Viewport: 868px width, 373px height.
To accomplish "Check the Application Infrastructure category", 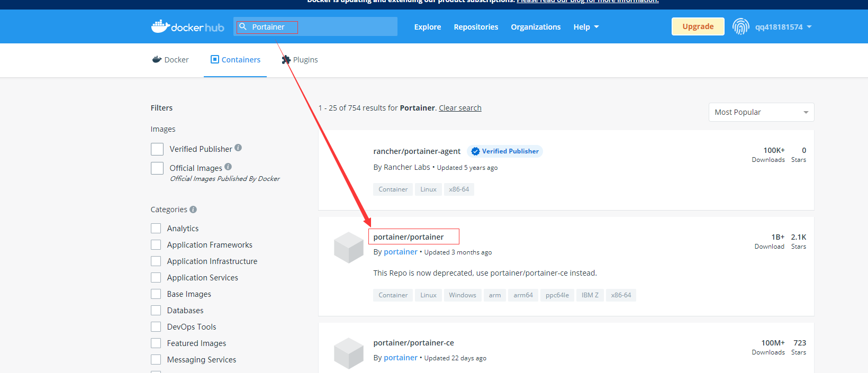I will coord(156,261).
